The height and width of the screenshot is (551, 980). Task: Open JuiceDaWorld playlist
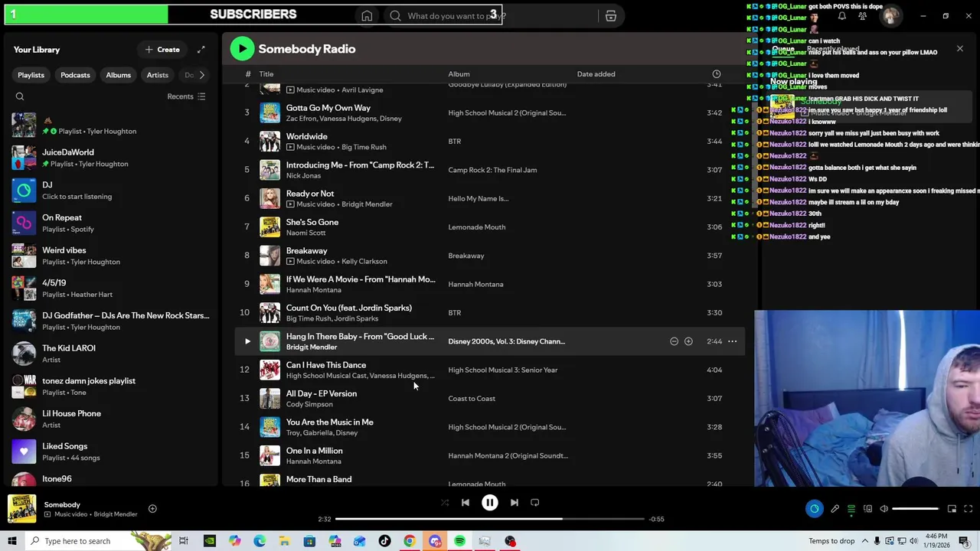111,158
